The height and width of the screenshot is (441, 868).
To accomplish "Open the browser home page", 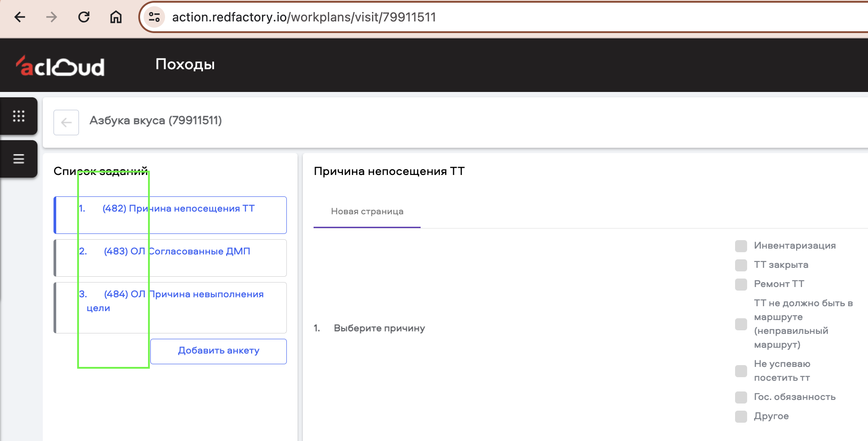I will pyautogui.click(x=116, y=17).
